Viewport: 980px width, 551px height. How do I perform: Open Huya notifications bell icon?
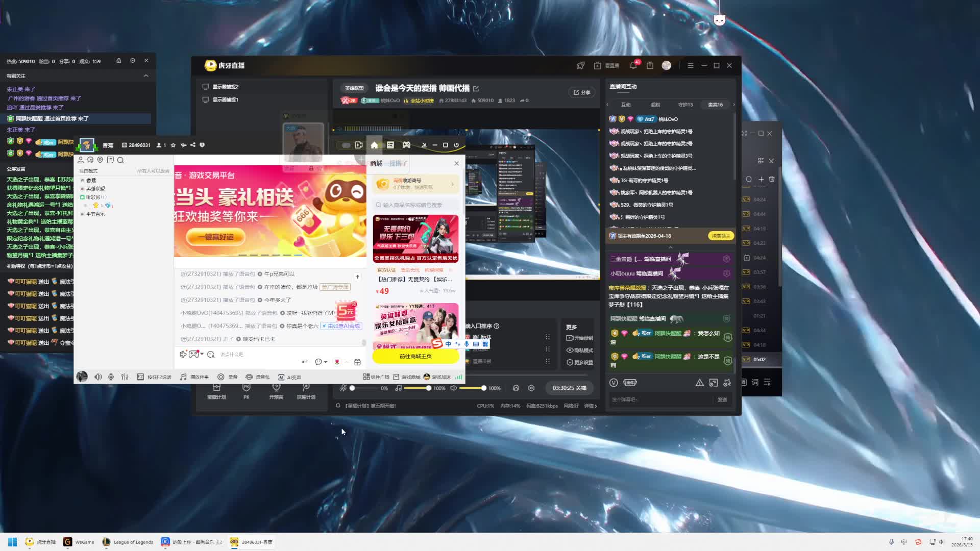633,65
